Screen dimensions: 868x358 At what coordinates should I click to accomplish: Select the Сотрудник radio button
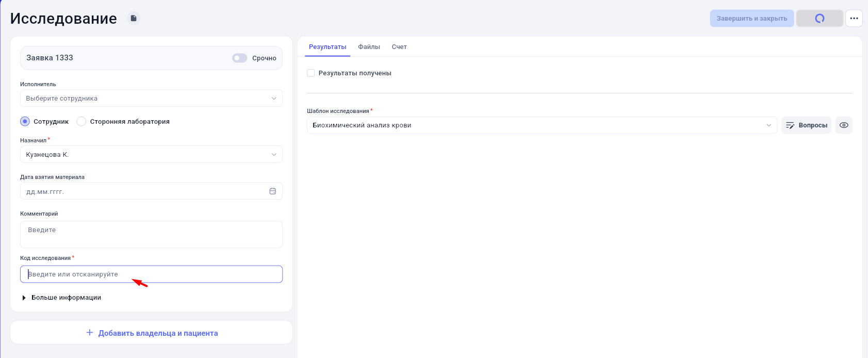tap(25, 122)
